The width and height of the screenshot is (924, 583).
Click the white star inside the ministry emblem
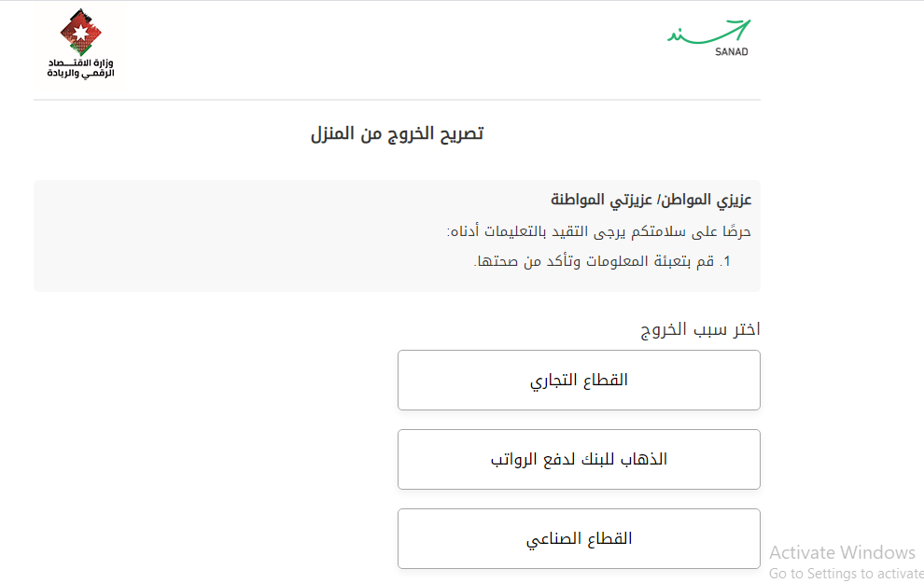pyautogui.click(x=80, y=33)
